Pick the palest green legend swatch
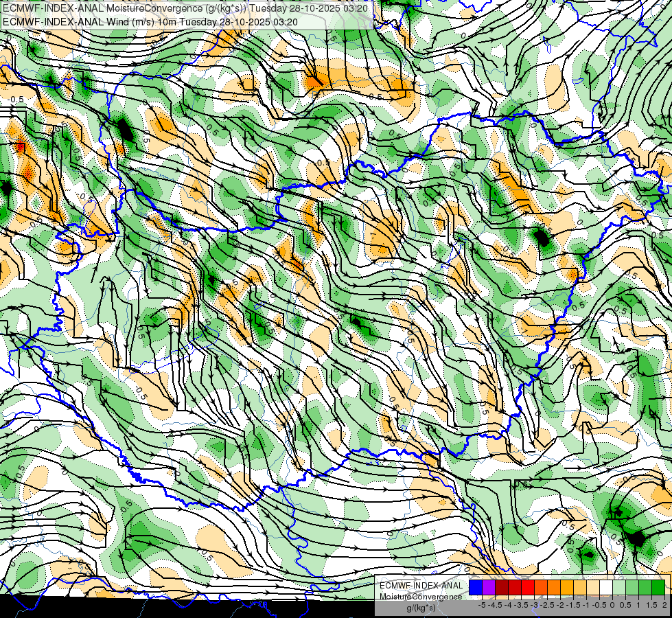The height and width of the screenshot is (618, 672). [619, 587]
